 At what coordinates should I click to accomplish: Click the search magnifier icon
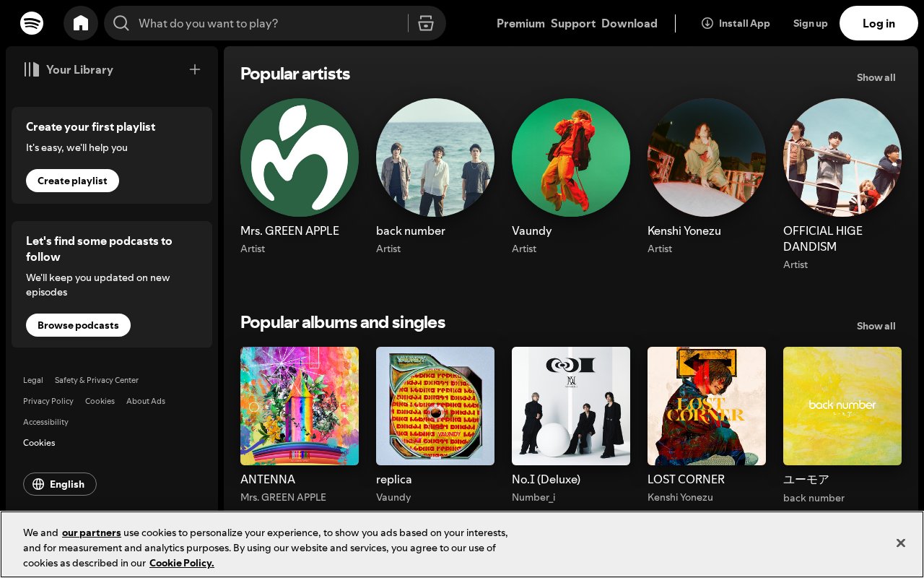pyautogui.click(x=121, y=23)
